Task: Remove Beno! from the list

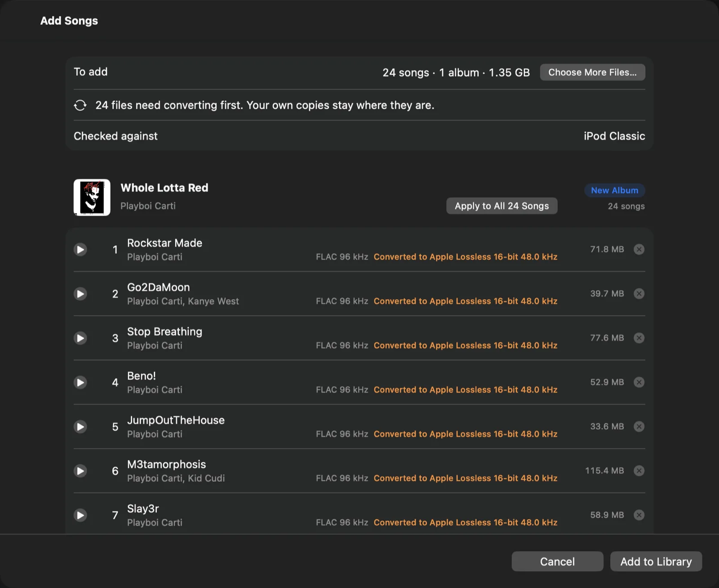Action: tap(639, 382)
